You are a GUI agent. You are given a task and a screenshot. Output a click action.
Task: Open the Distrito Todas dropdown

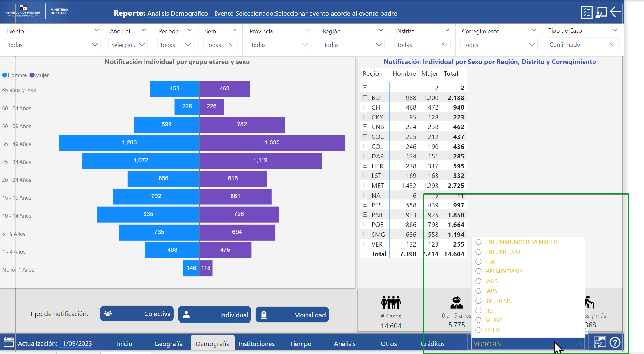click(422, 45)
